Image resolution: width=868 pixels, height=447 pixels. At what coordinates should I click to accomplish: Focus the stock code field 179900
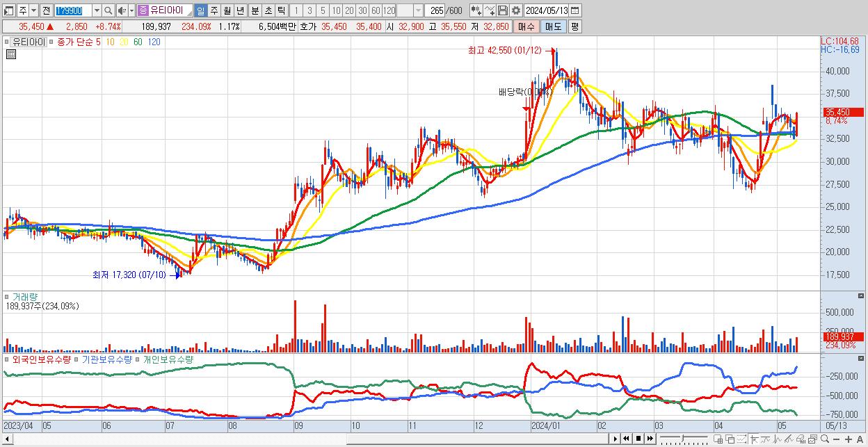click(72, 10)
